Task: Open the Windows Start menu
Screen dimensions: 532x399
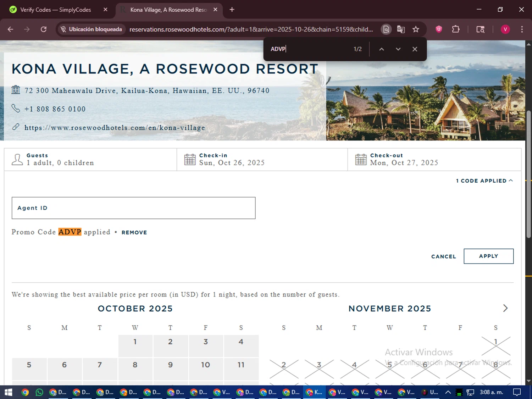Action: click(8, 392)
